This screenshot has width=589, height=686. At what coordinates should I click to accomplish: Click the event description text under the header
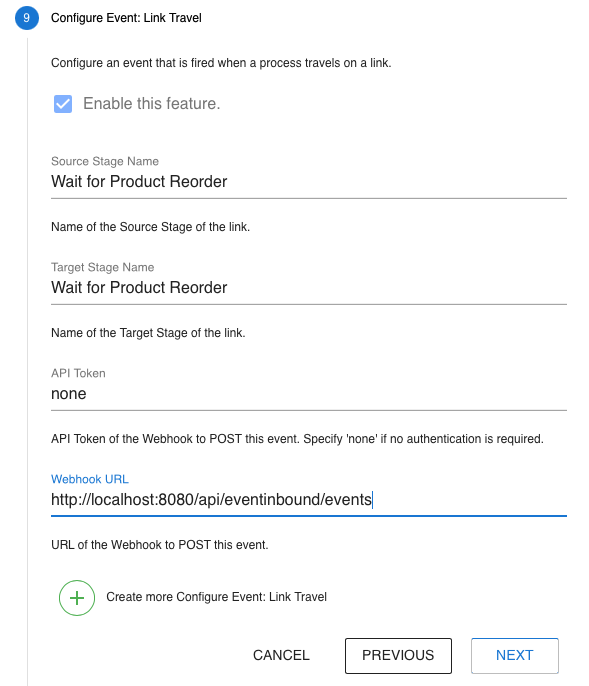pyautogui.click(x=221, y=63)
